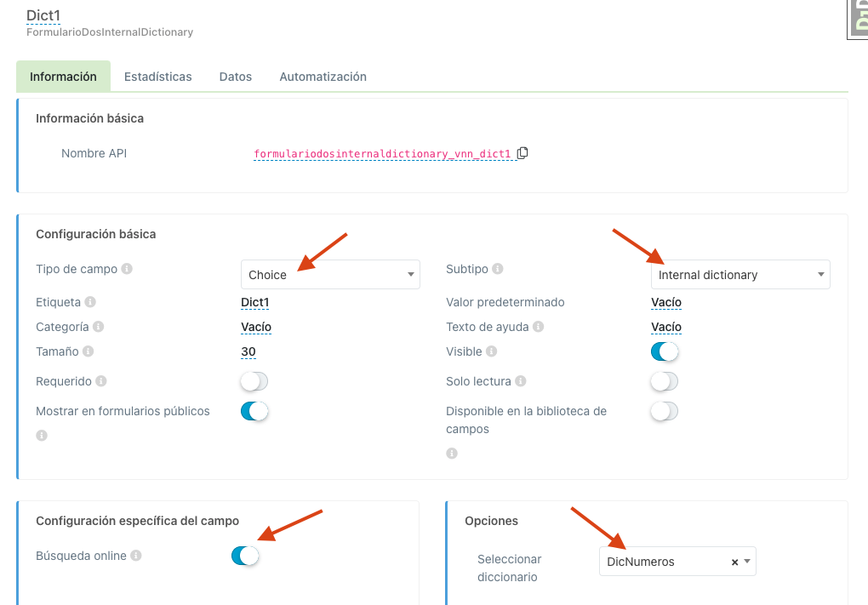Click info icon next to Tipo de campo
The height and width of the screenshot is (605, 868).
point(127,269)
